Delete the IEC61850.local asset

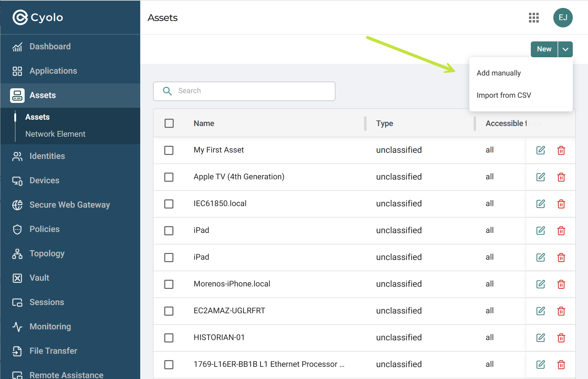[561, 204]
